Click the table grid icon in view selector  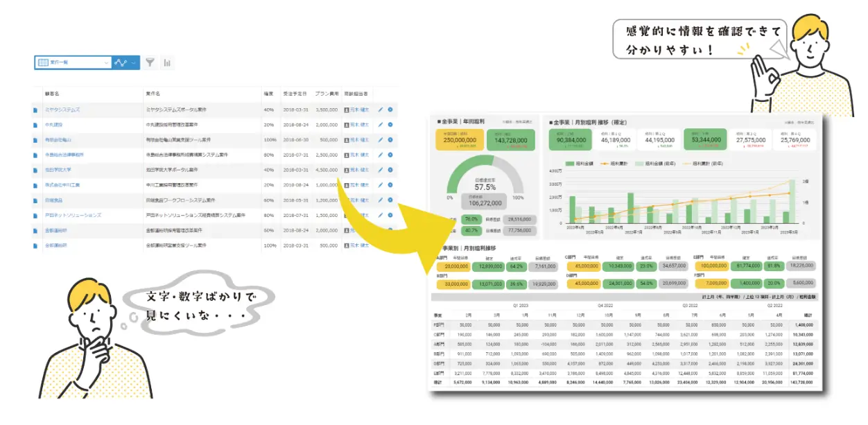(42, 62)
